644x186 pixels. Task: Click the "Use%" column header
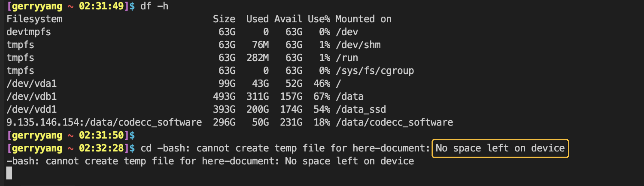(x=319, y=19)
